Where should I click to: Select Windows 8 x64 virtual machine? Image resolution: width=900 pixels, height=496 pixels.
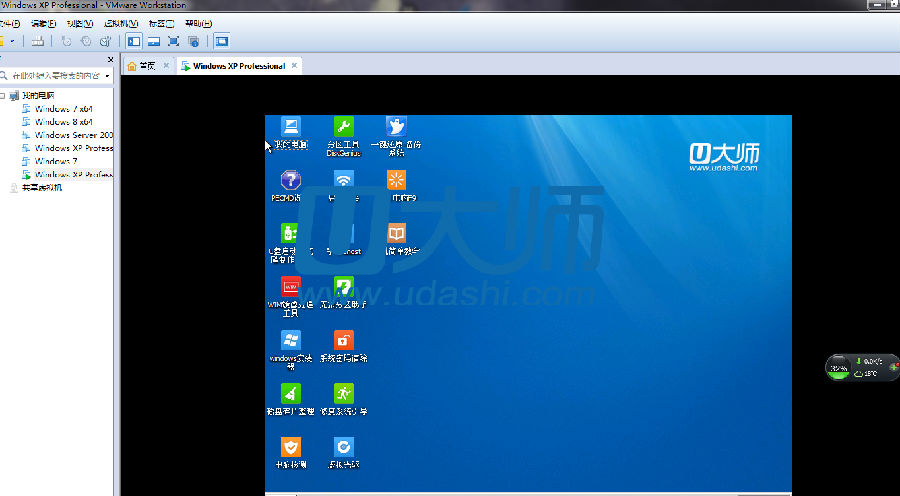point(63,122)
